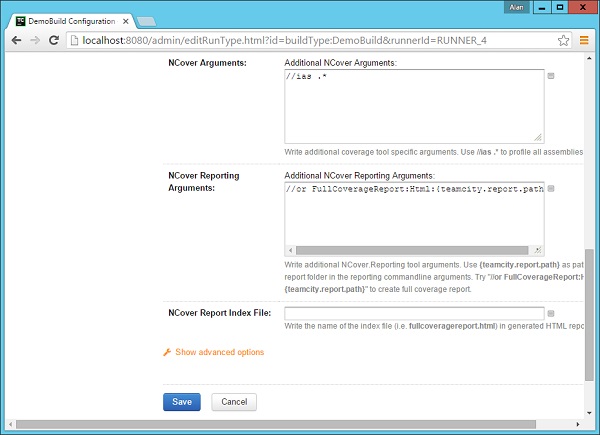Click into Additional NCover Arguments text area
The height and width of the screenshot is (435, 600).
[x=413, y=105]
